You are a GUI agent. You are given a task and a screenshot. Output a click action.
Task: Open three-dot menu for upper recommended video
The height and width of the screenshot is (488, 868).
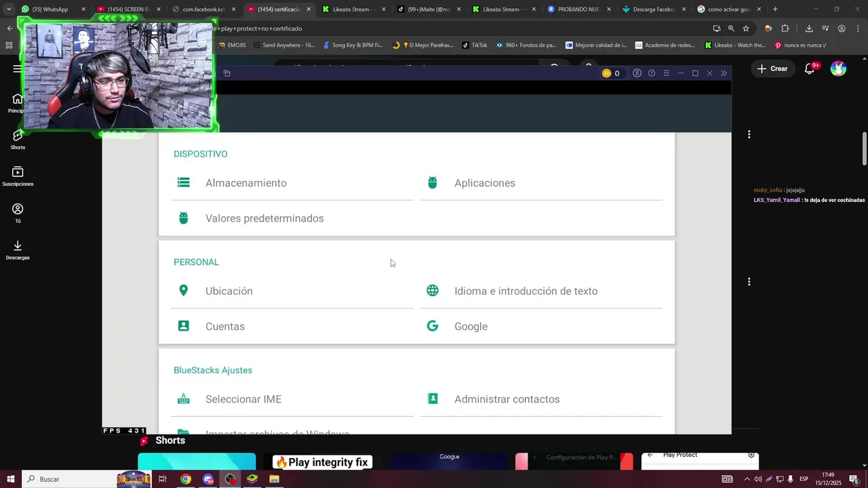point(749,135)
